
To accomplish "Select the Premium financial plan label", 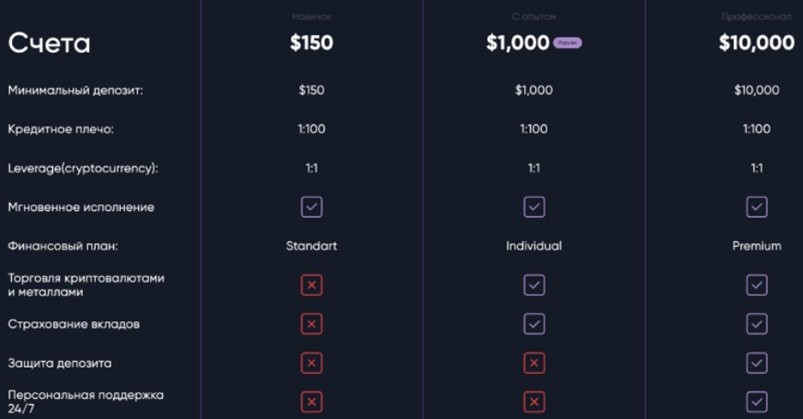I will 757,246.
